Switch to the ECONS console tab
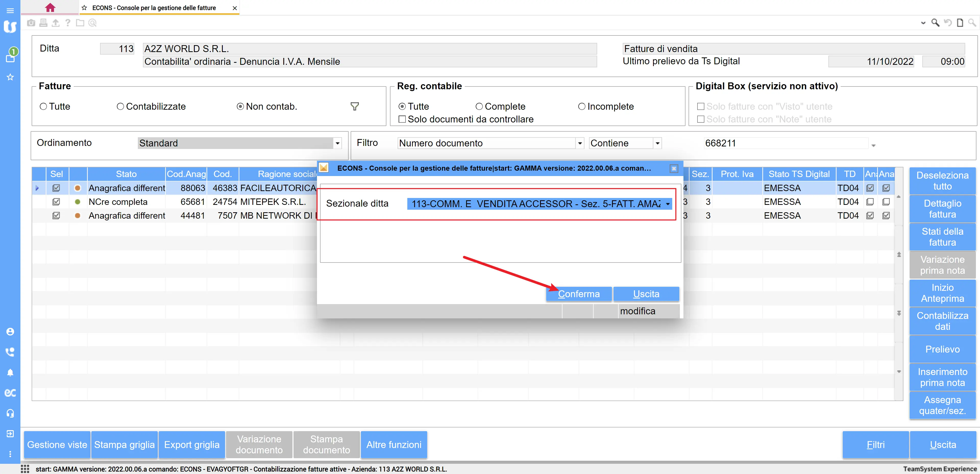This screenshot has width=980, height=474. 154,8
